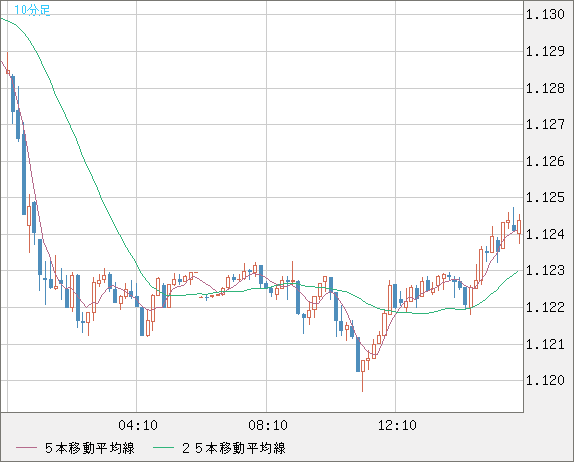Click the 04:10 time axis label
574x462 pixels.
click(138, 425)
